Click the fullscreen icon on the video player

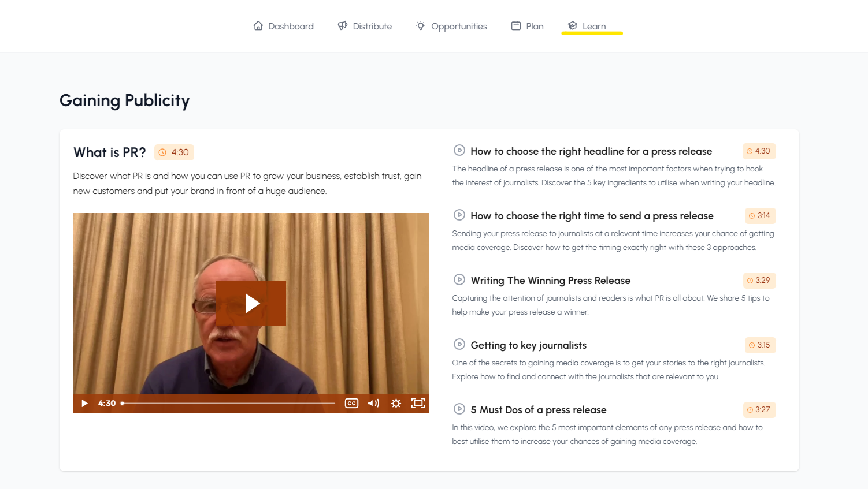(418, 403)
